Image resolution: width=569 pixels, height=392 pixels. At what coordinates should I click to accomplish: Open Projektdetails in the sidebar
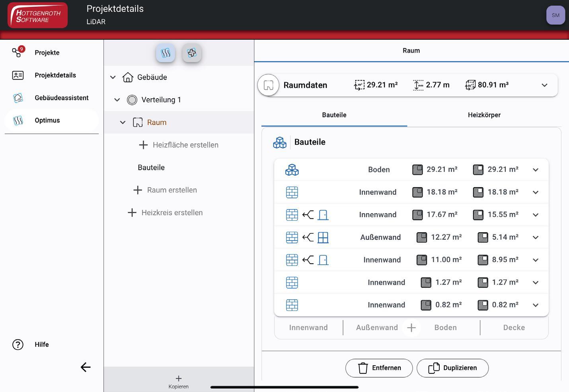55,75
